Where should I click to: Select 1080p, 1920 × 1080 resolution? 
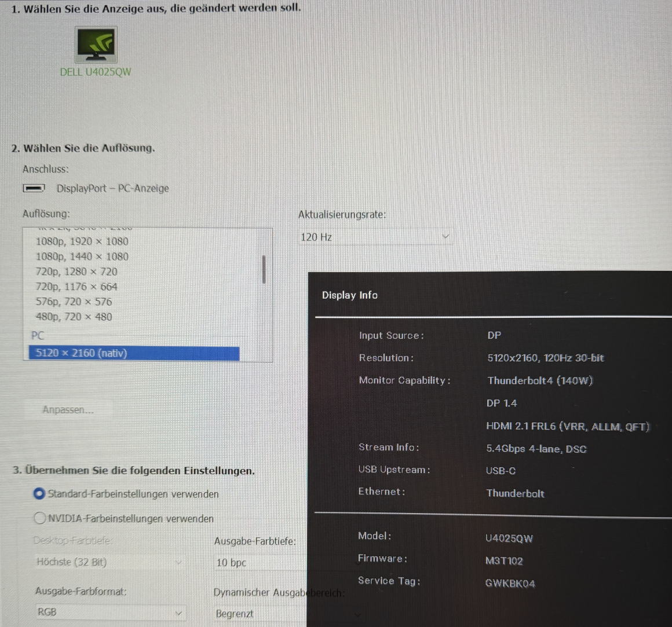click(82, 241)
